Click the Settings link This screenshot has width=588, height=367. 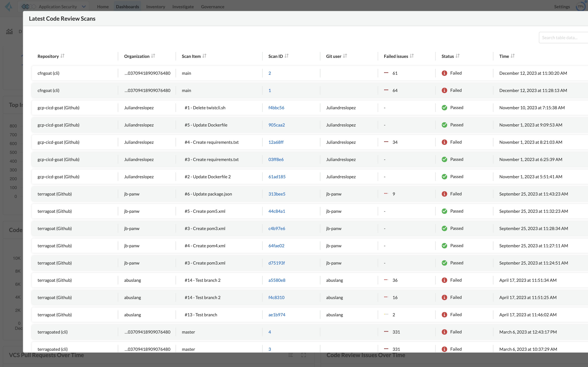[x=562, y=6]
